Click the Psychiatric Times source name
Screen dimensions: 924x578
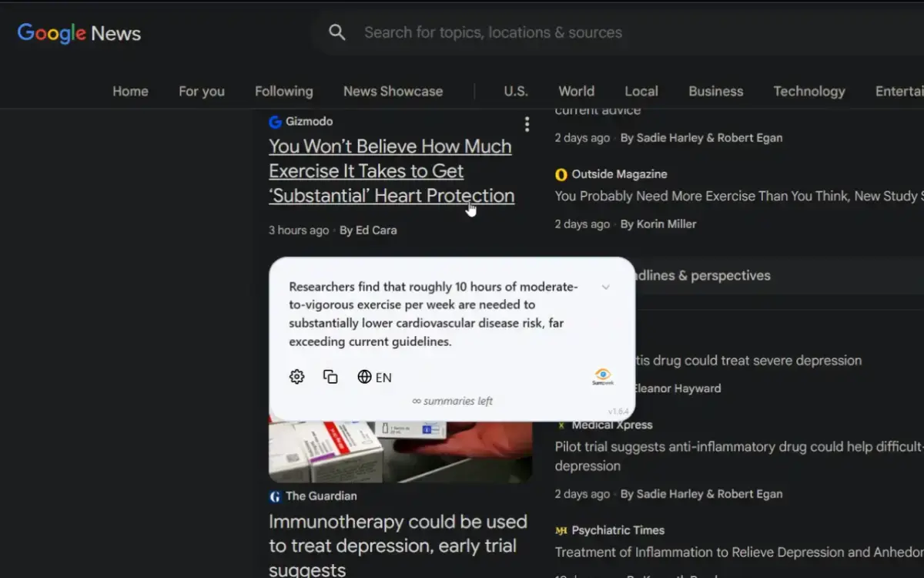(x=618, y=530)
